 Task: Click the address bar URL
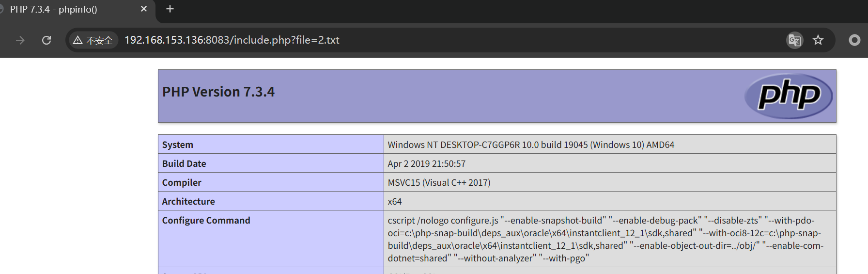[232, 40]
